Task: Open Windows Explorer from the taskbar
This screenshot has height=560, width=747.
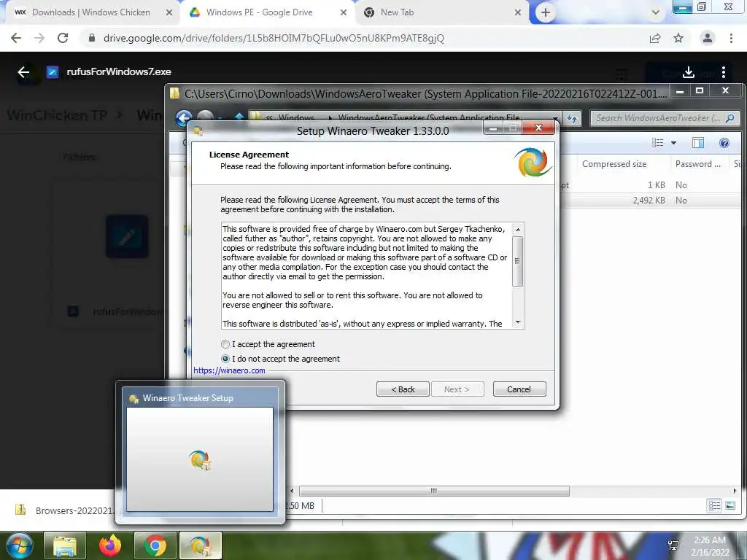Action: (65, 545)
